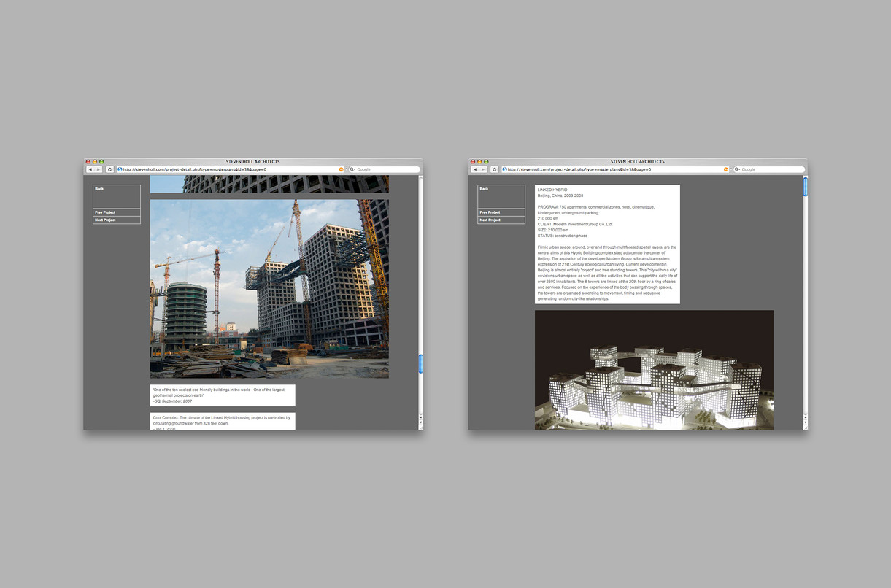This screenshot has width=891, height=588.
Task: Click 'Next Project' in the right window
Action: click(490, 220)
